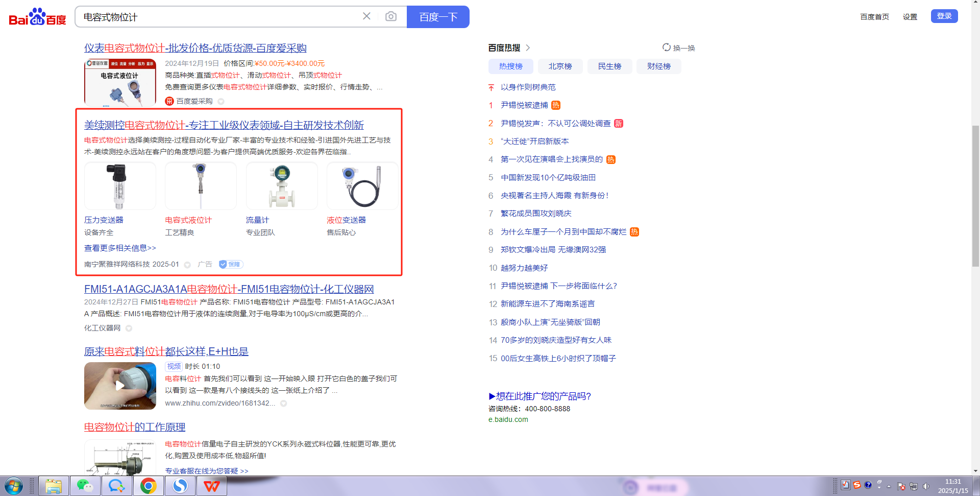Viewport: 980px width, 496px height.
Task: Click the blue help question-mark tray icon
Action: [868, 485]
